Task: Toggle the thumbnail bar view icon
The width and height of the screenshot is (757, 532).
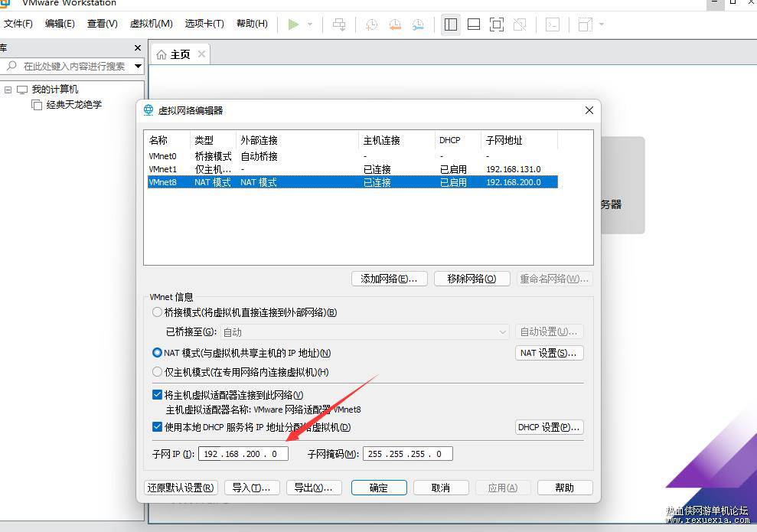Action: click(x=474, y=24)
